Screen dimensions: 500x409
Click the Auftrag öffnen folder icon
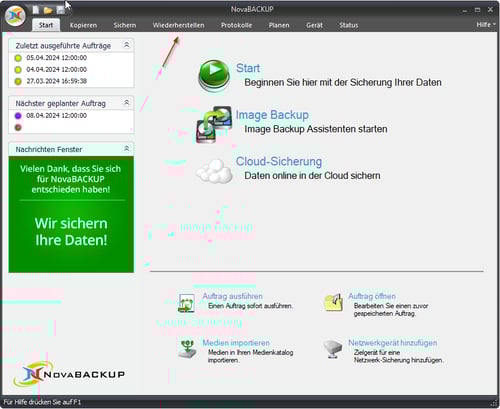(333, 302)
